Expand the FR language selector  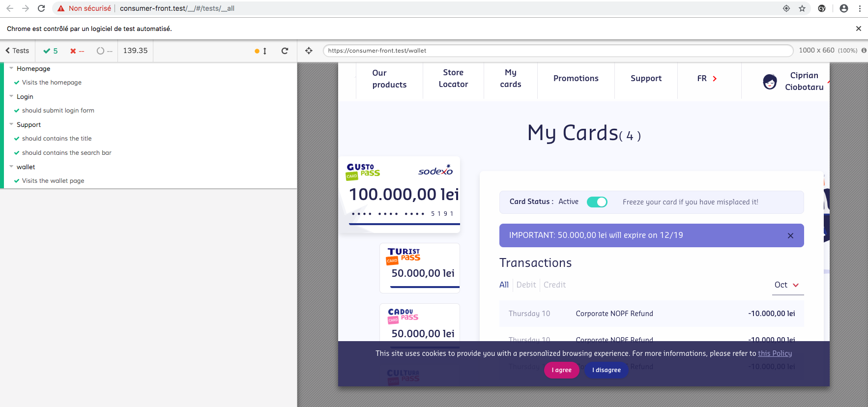(x=707, y=79)
